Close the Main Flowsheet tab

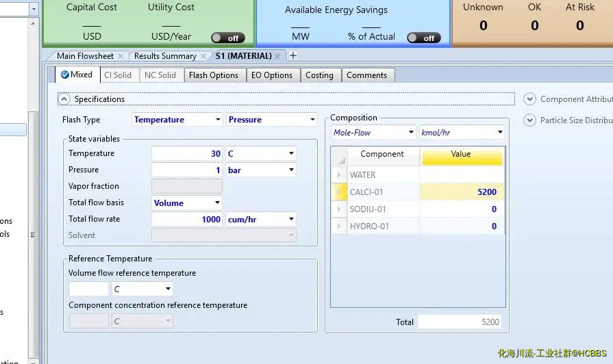[x=121, y=56]
